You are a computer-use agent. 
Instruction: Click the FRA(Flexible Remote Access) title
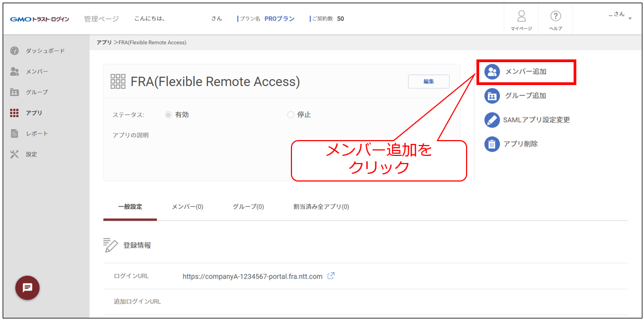click(215, 82)
